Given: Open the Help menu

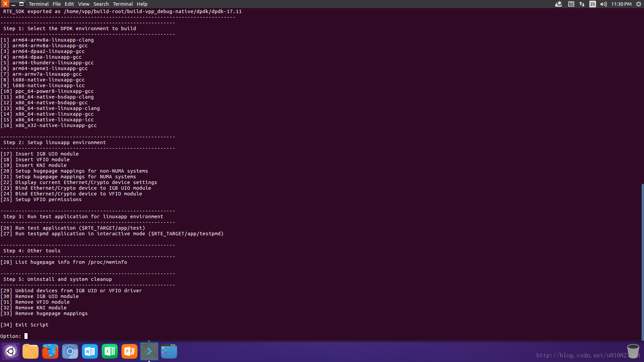Looking at the screenshot, I should (x=142, y=4).
